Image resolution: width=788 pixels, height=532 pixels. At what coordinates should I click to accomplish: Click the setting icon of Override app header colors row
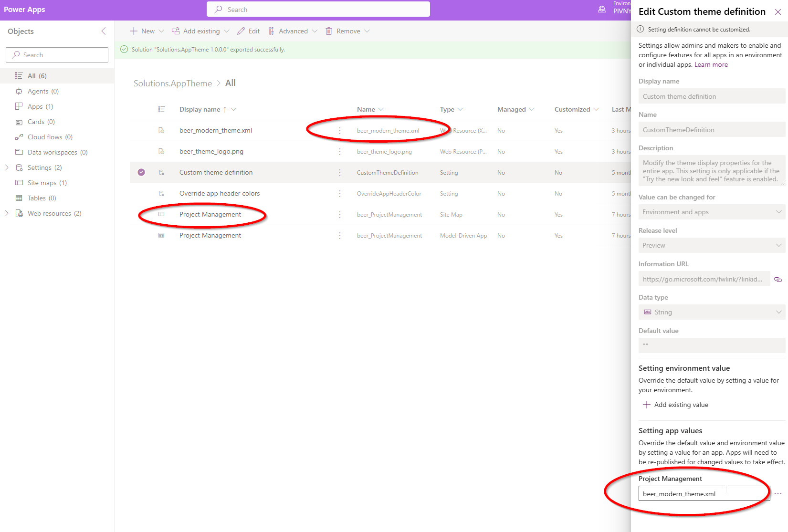[161, 193]
